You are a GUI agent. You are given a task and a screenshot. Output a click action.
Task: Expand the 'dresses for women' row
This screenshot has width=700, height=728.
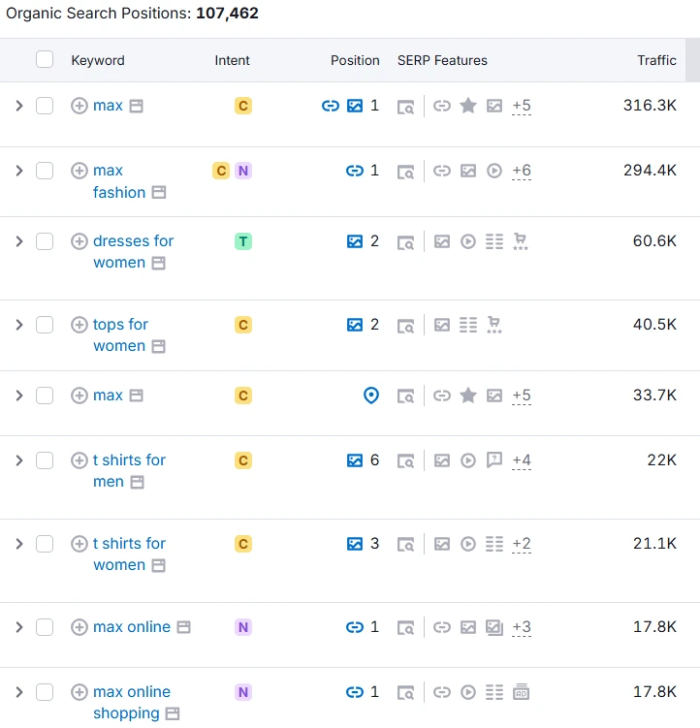(x=18, y=241)
